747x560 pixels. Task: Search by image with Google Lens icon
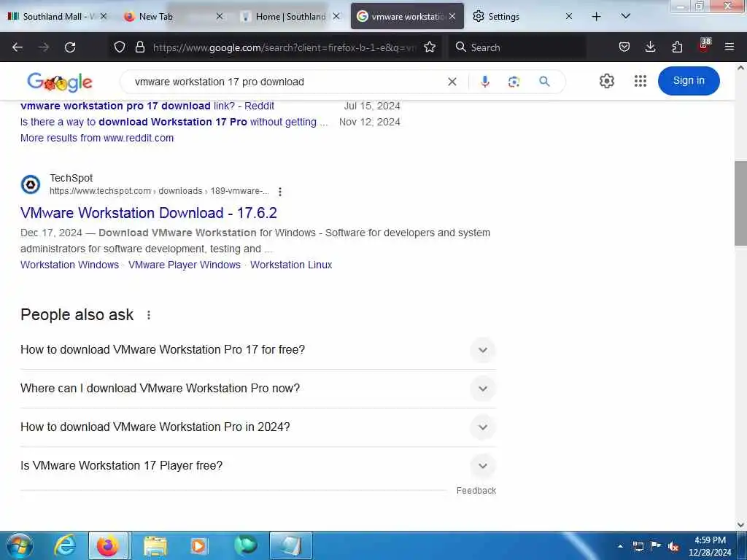(x=514, y=82)
